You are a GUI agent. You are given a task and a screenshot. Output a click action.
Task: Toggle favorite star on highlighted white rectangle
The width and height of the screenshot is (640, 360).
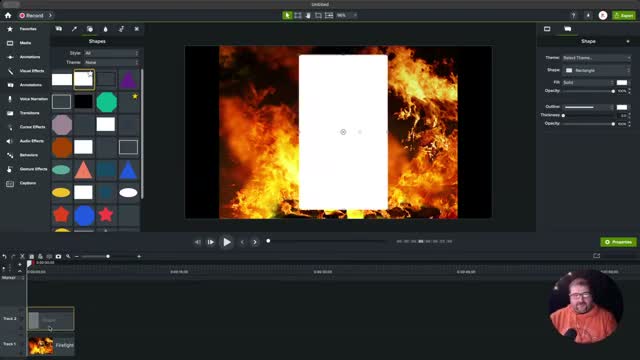(x=90, y=74)
